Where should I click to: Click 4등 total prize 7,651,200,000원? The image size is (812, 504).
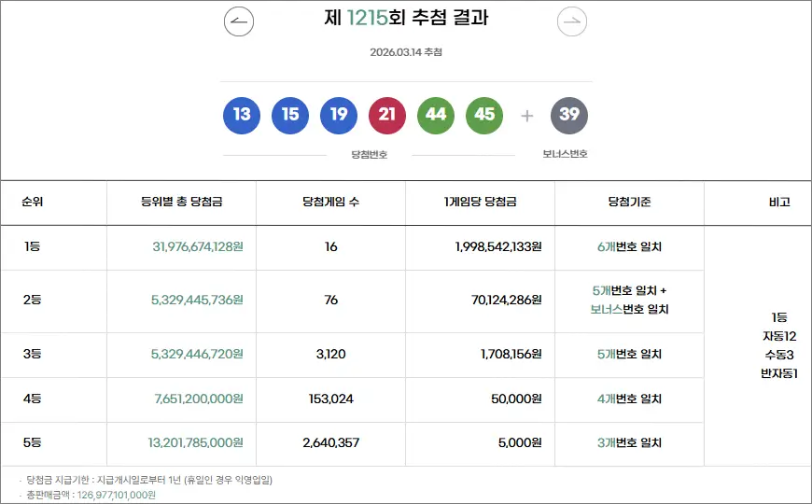199,399
